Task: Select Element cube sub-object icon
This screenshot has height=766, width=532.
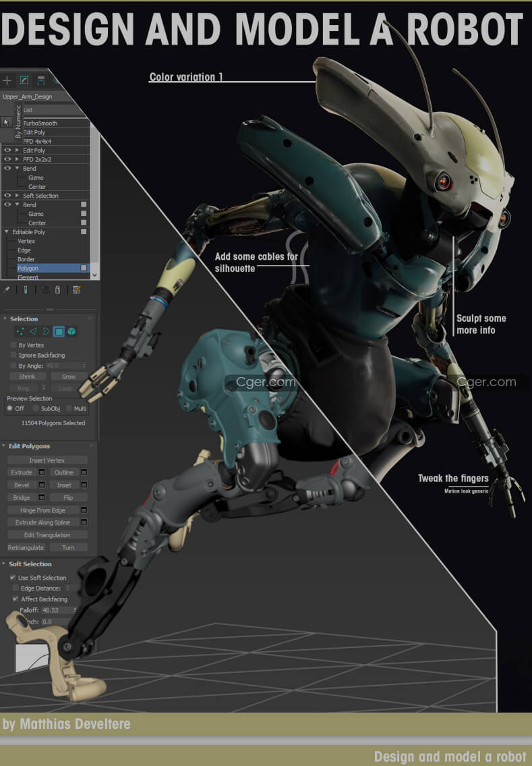Action: point(71,331)
